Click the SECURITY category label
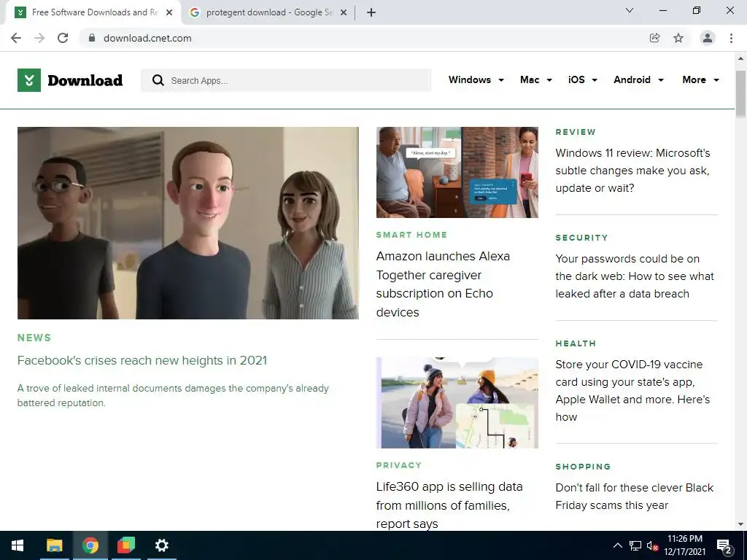This screenshot has width=747, height=560. pyautogui.click(x=581, y=238)
